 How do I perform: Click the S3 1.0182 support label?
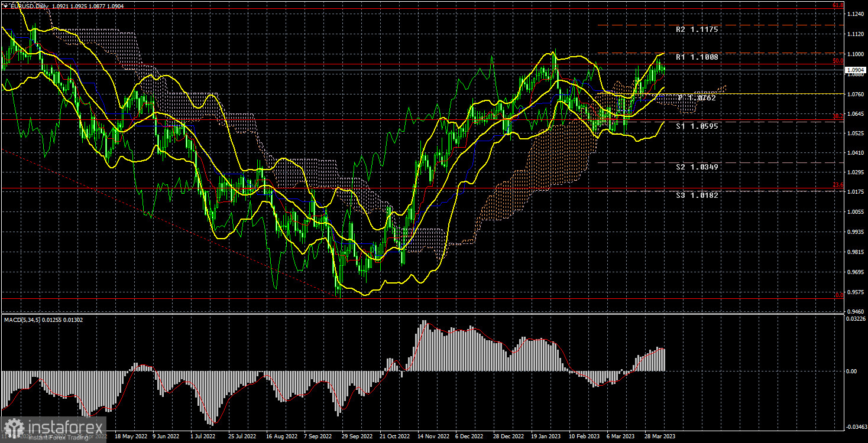pos(698,195)
